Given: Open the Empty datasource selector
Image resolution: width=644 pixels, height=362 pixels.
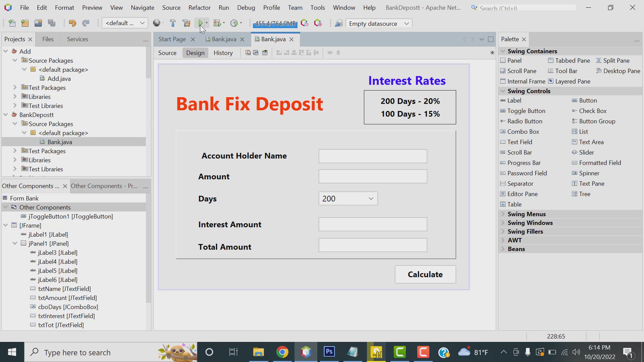Looking at the screenshot, I should click(379, 23).
